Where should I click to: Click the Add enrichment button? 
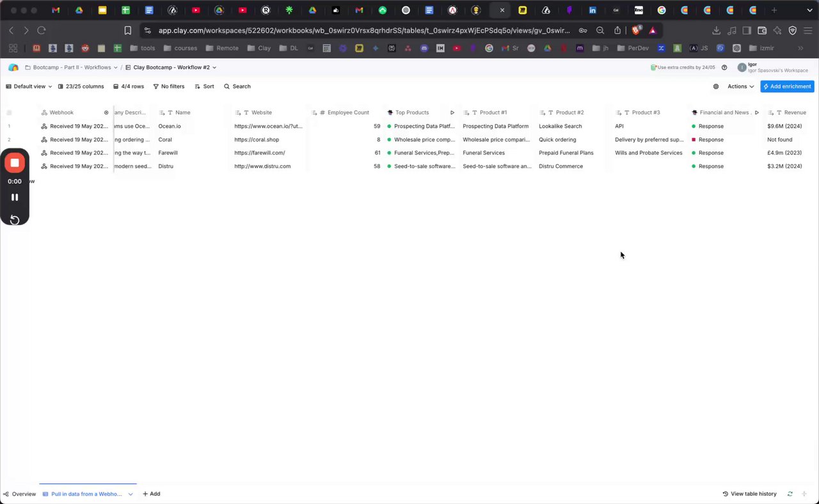click(x=787, y=86)
